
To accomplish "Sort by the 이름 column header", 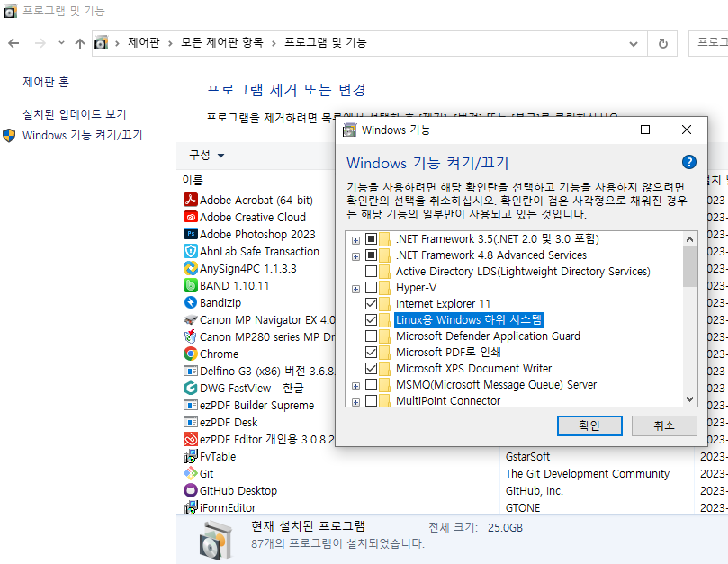I will [193, 180].
